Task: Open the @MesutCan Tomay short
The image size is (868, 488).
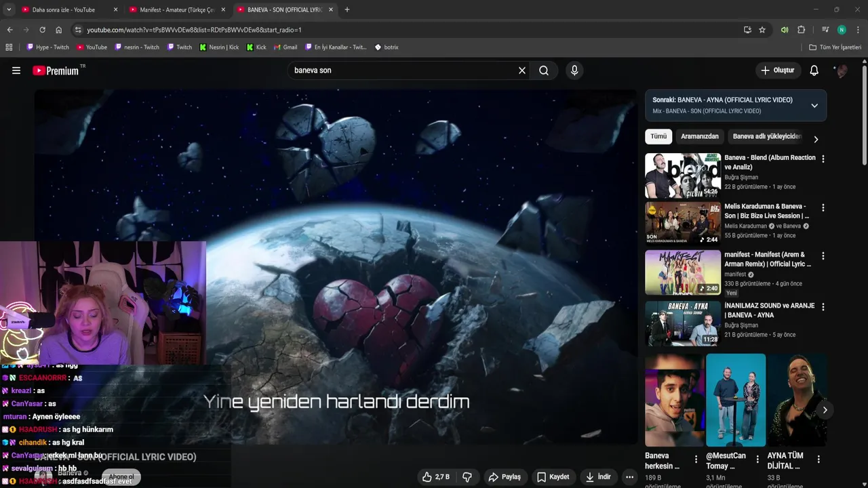Action: pyautogui.click(x=736, y=400)
